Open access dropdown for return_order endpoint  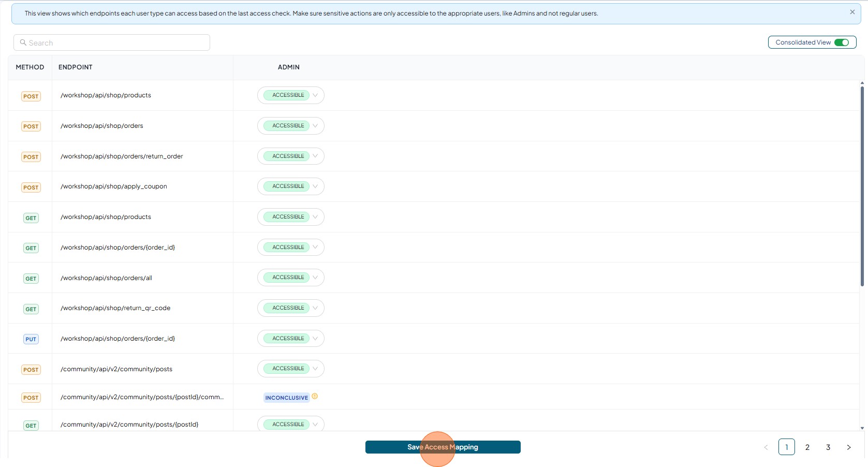(x=291, y=156)
